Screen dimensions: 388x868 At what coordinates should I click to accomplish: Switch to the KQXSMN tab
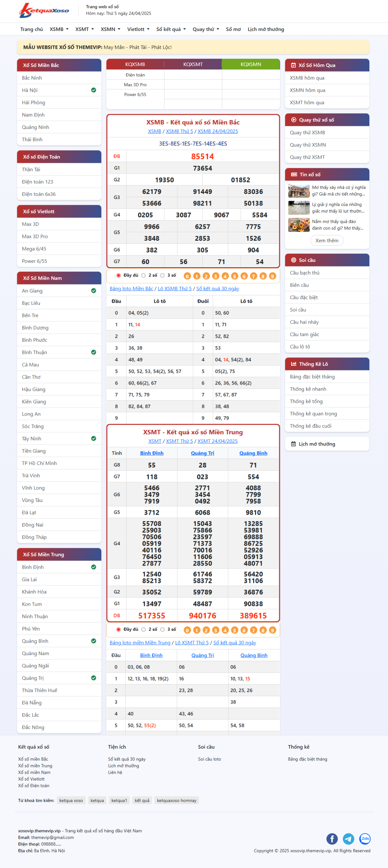(x=251, y=64)
